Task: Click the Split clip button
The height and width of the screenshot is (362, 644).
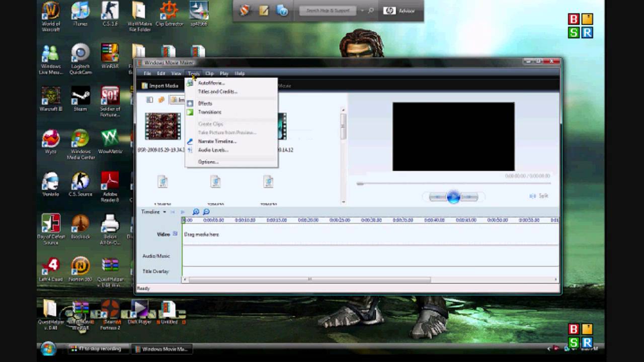Action: tap(539, 196)
